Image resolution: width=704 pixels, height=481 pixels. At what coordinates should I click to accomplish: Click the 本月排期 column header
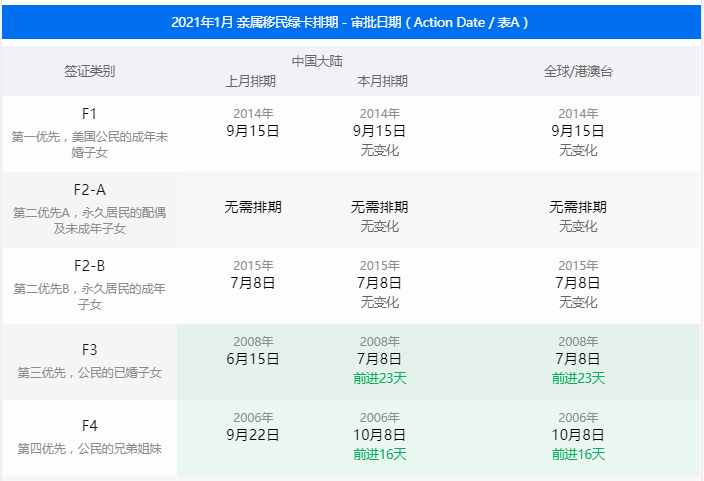[383, 81]
